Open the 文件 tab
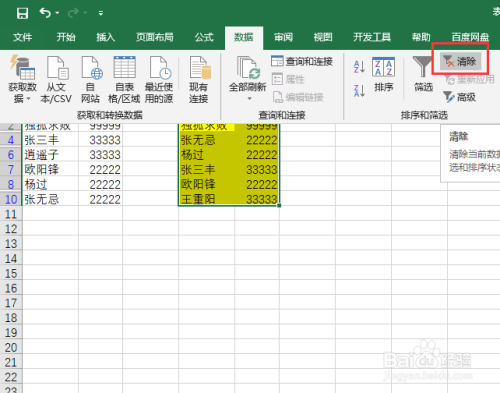This screenshot has height=393, width=500. 22,37
